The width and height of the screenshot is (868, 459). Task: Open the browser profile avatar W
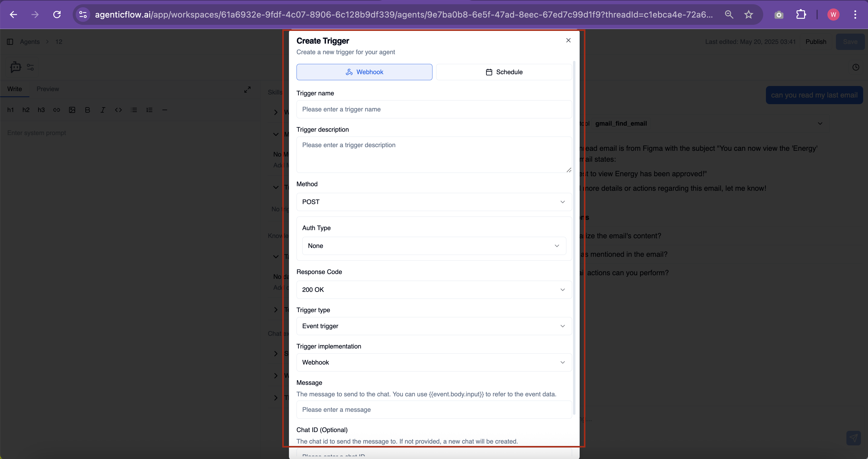[x=833, y=15]
